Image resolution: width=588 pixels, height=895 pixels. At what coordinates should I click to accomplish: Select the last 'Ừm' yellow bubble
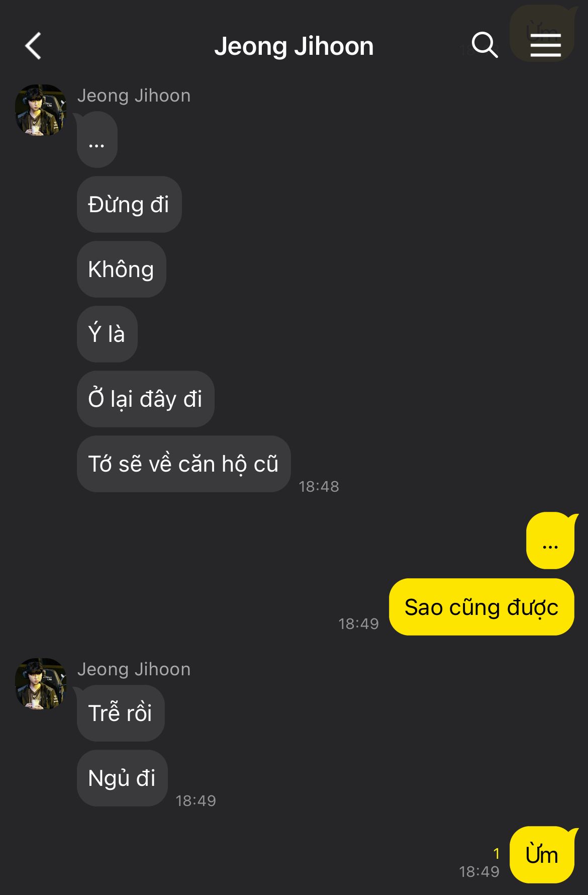[x=542, y=855]
